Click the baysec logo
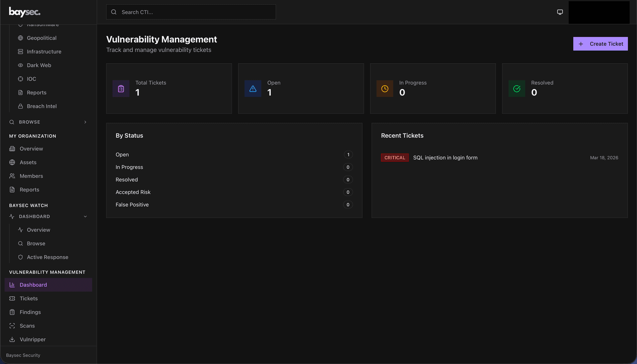This screenshot has width=637, height=364. [24, 12]
